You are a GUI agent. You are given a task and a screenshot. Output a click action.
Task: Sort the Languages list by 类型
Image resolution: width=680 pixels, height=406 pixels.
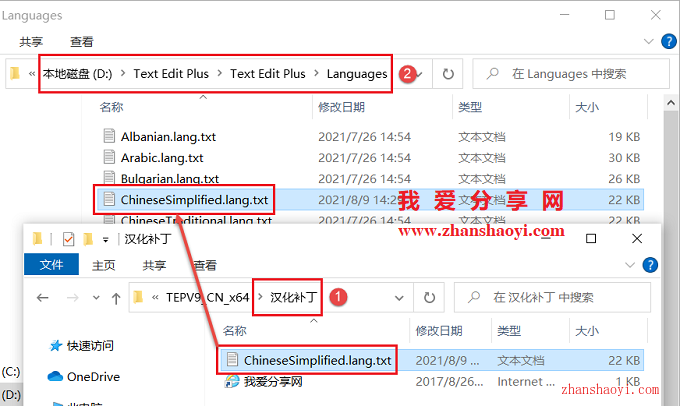pos(470,107)
